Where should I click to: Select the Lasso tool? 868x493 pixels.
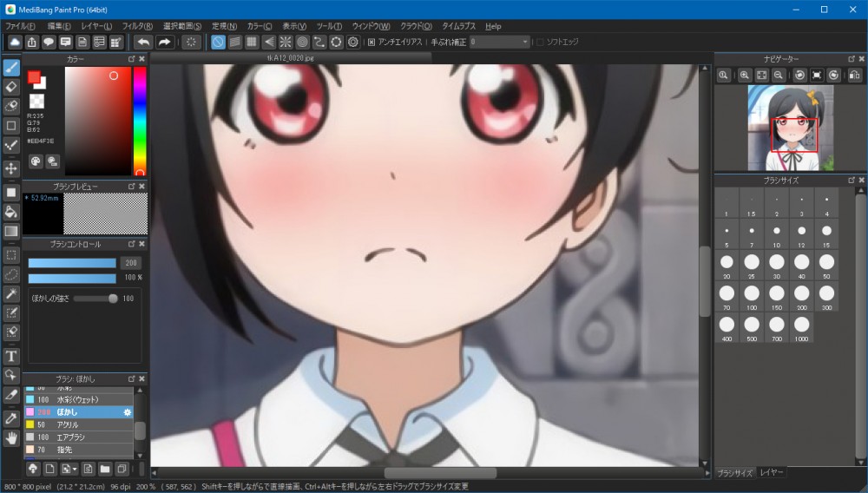[11, 274]
